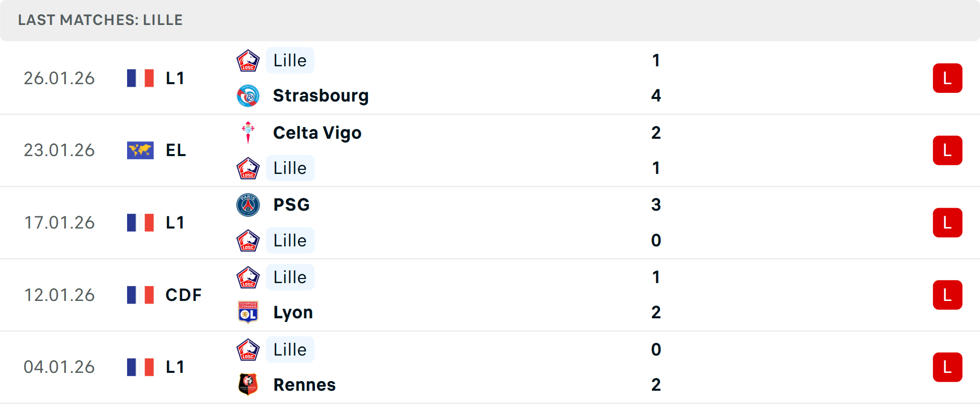Open the Celta Vigo team link

click(317, 133)
